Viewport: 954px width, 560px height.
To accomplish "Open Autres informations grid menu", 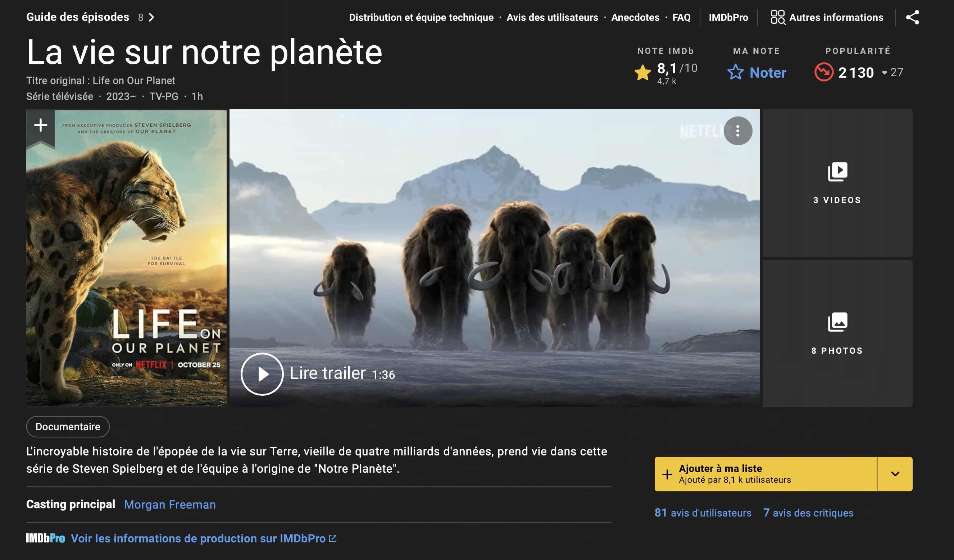I will (x=778, y=17).
